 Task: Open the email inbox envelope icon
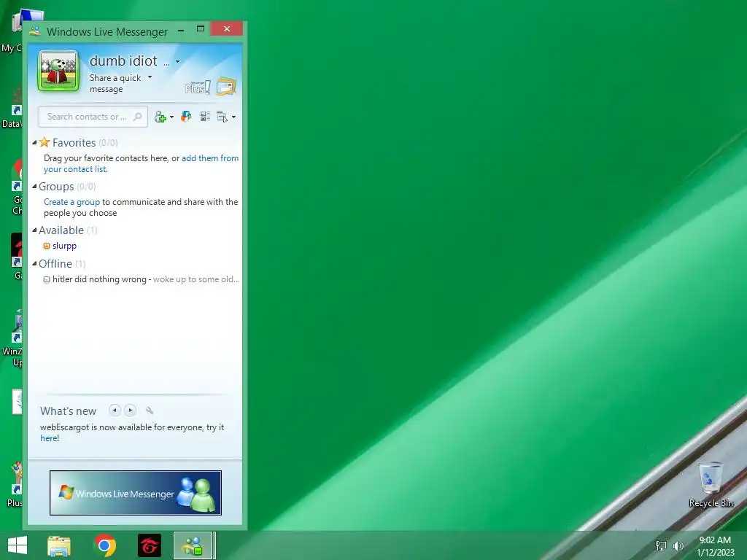[226, 87]
